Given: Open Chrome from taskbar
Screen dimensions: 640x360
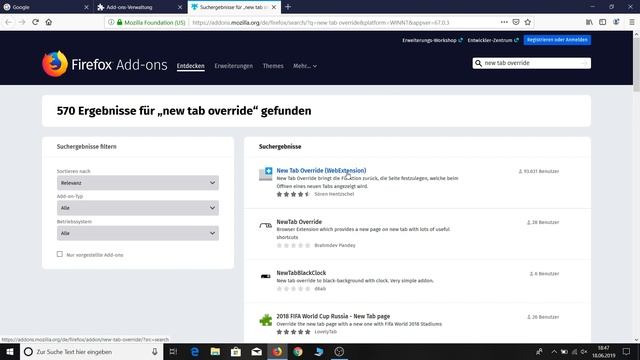Looking at the screenshot, I should pyautogui.click(x=298, y=351).
